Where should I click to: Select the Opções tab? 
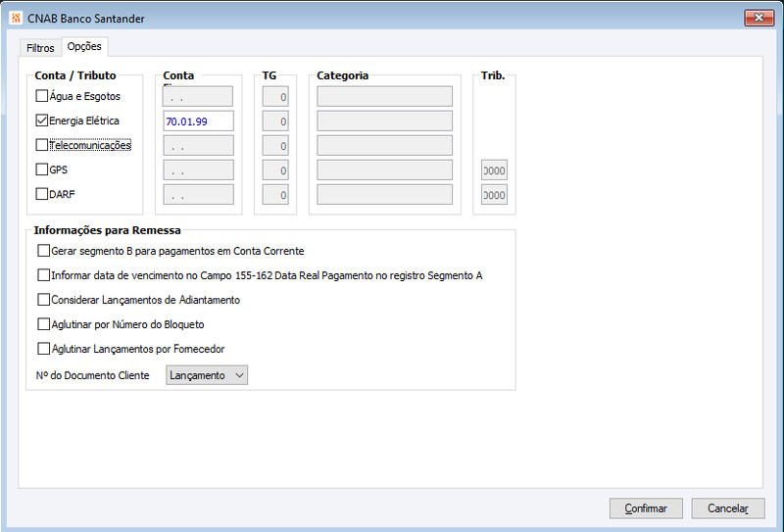click(x=84, y=46)
